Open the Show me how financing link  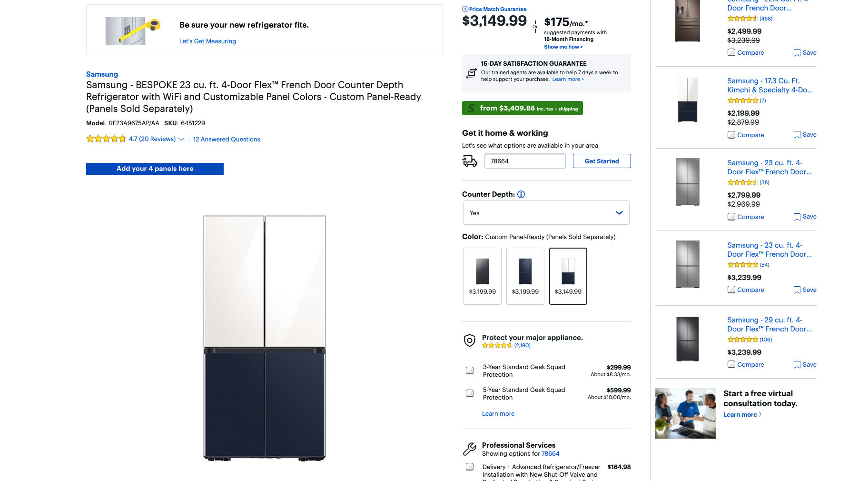click(563, 47)
